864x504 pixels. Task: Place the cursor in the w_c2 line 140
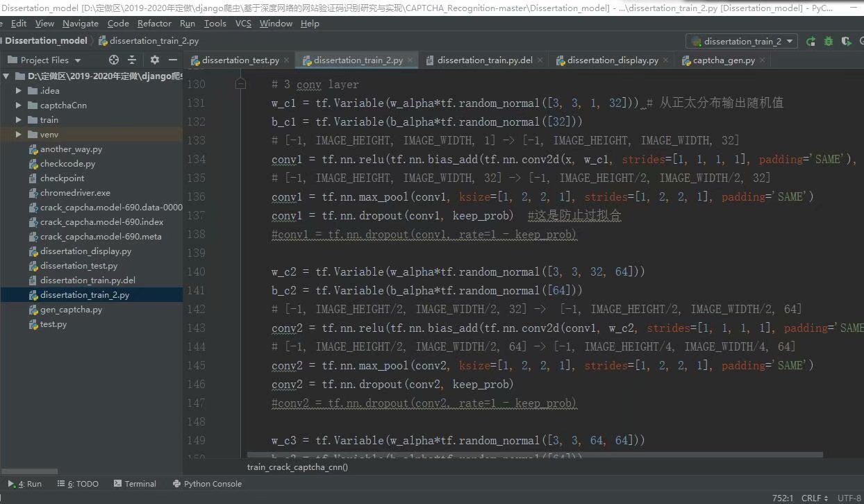tap(458, 272)
